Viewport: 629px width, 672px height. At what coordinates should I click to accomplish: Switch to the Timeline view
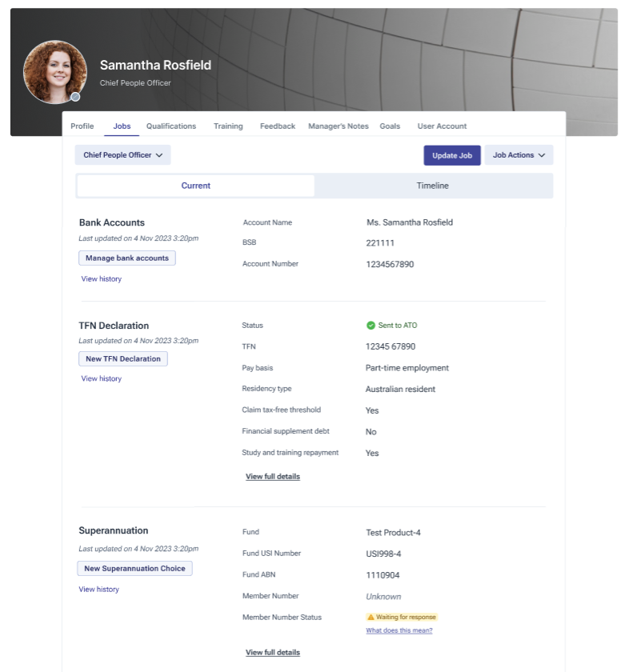pyautogui.click(x=432, y=186)
